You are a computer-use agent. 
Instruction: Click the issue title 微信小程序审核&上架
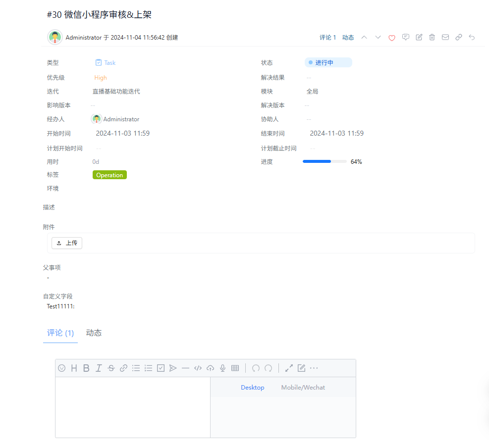click(x=108, y=14)
